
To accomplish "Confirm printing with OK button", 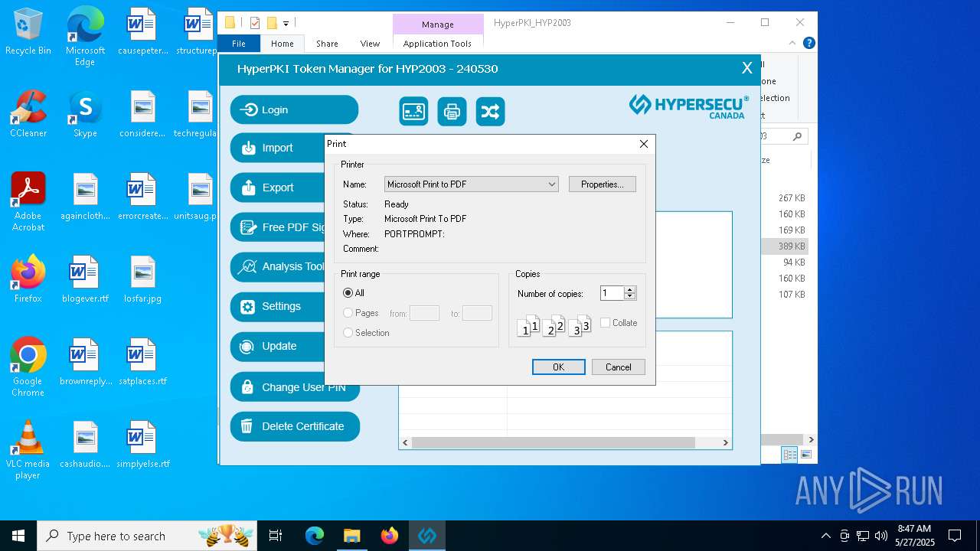I will 558,367.
